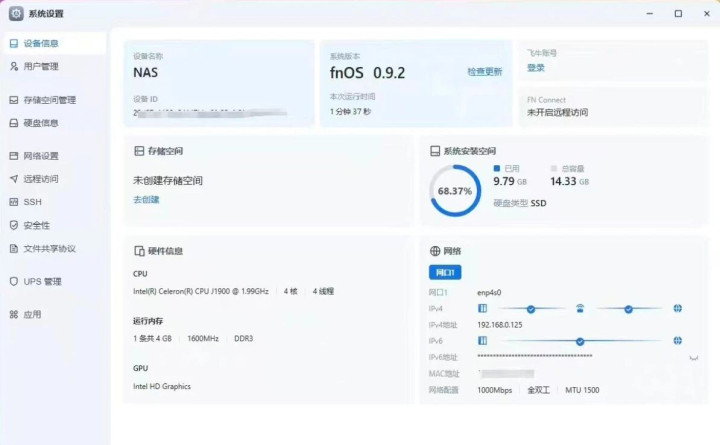Viewport: 720px width, 445px height.
Task: Click the IPv4 internet globe status icon
Action: pos(677,309)
